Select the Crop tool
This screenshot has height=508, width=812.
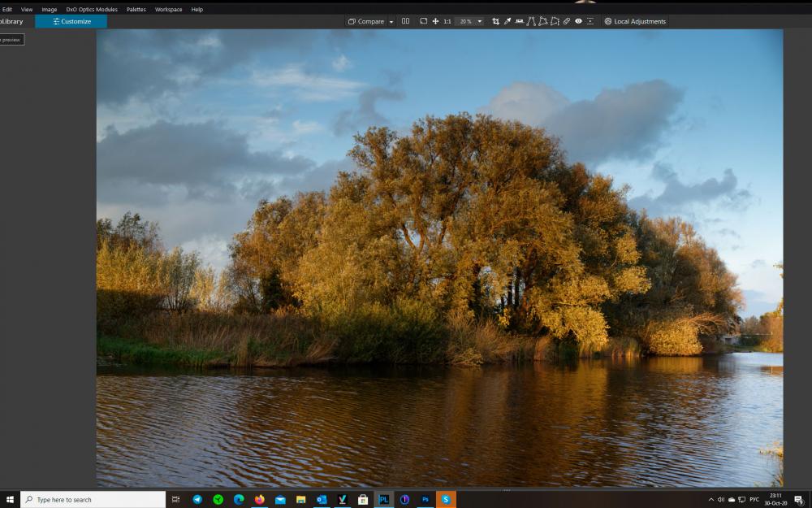[x=495, y=21]
